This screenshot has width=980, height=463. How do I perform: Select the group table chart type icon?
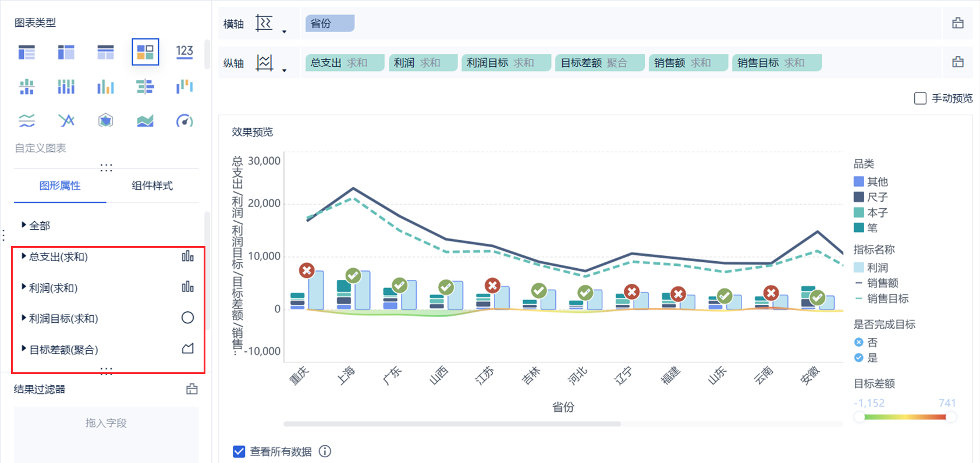pyautogui.click(x=27, y=52)
